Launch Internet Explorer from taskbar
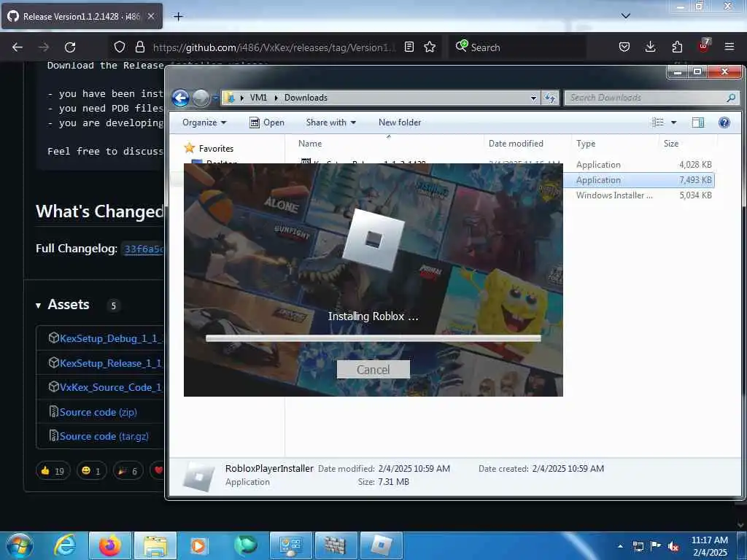747x560 pixels. [65, 545]
